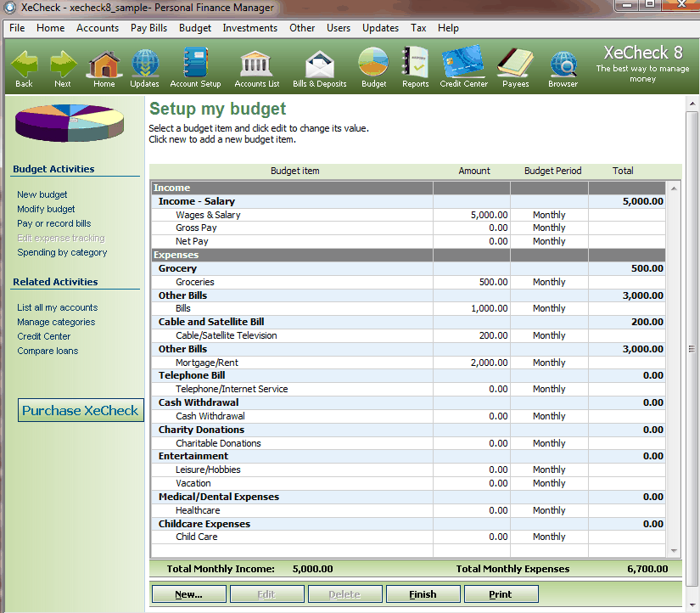This screenshot has height=613, width=700.
Task: Select the Leisure/Hobbies row
Action: [x=408, y=470]
